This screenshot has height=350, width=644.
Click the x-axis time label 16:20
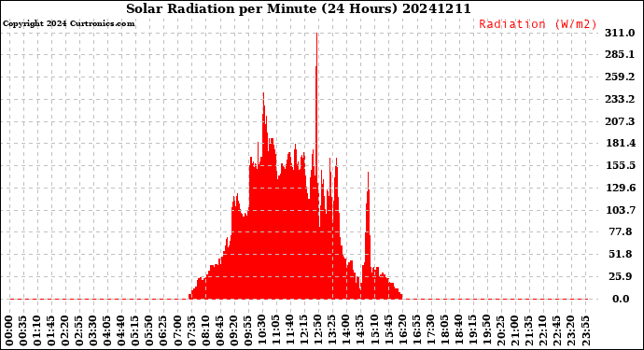(x=401, y=331)
